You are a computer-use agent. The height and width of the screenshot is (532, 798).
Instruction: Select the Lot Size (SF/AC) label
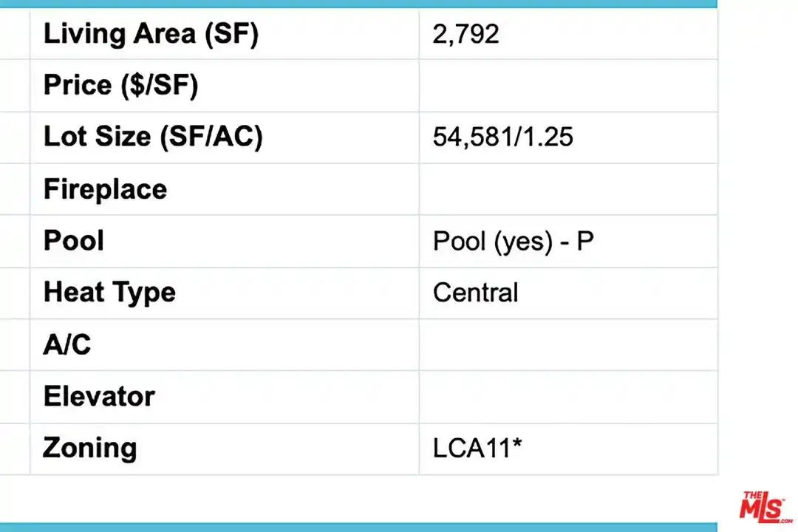click(x=153, y=137)
